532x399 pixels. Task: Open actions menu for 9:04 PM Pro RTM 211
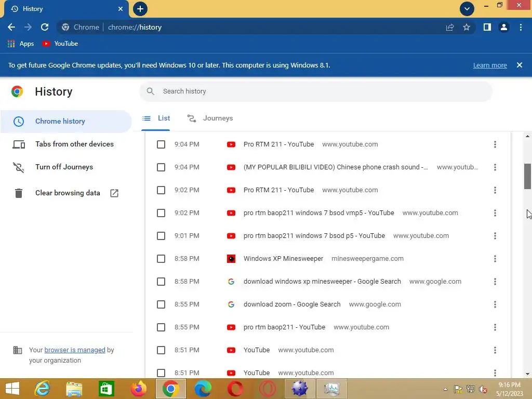(495, 144)
